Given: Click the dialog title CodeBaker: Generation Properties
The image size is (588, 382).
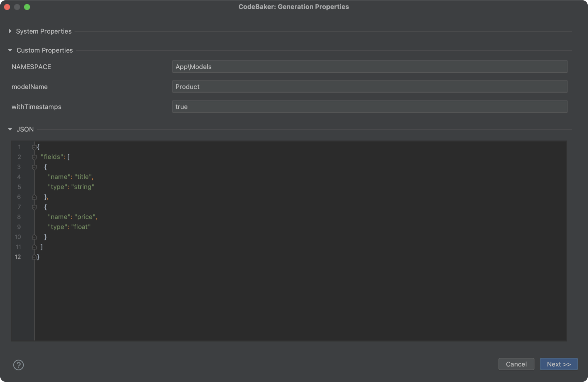Looking at the screenshot, I should coord(293,7).
